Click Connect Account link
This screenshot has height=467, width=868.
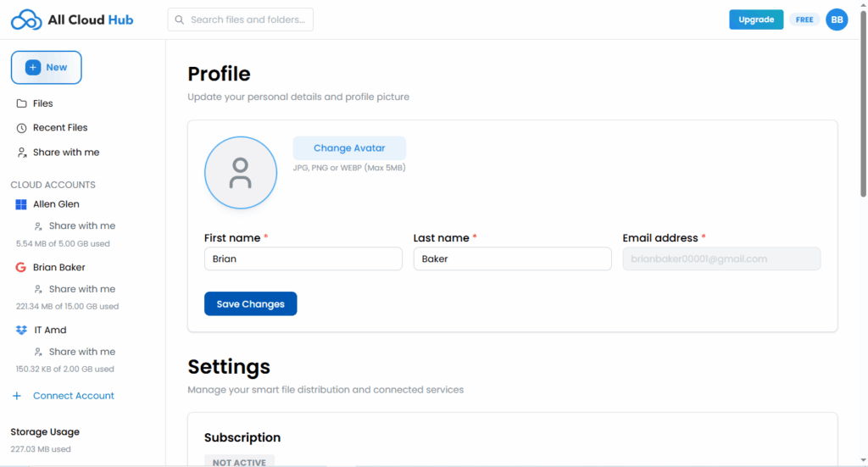74,396
